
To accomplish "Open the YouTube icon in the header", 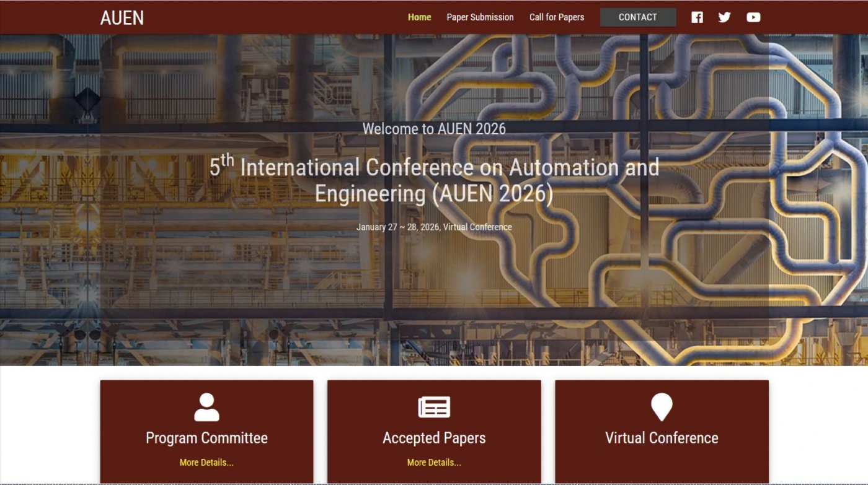I will tap(753, 17).
